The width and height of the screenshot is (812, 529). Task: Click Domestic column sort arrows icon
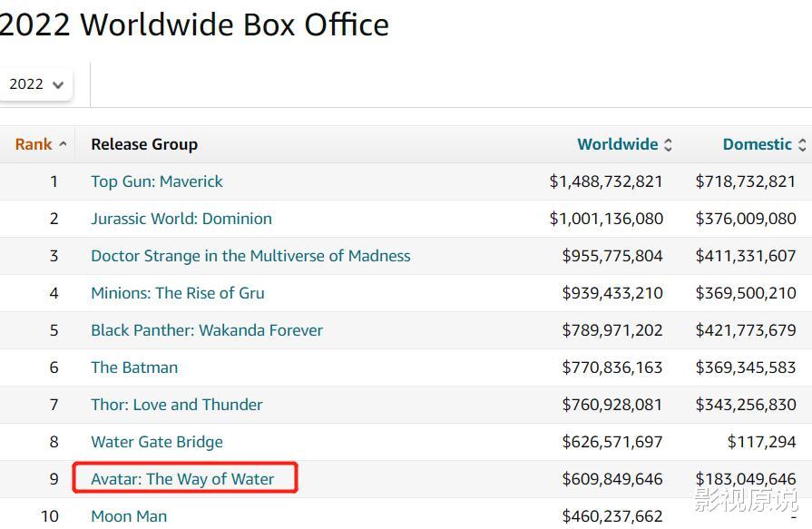[801, 144]
